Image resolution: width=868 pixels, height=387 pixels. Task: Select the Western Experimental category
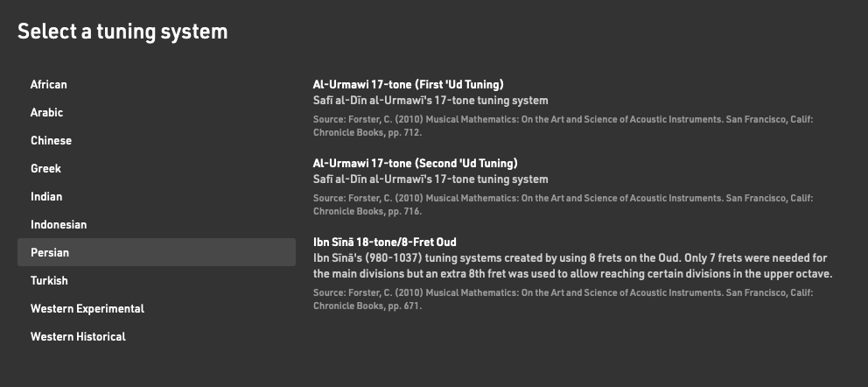pyautogui.click(x=87, y=308)
